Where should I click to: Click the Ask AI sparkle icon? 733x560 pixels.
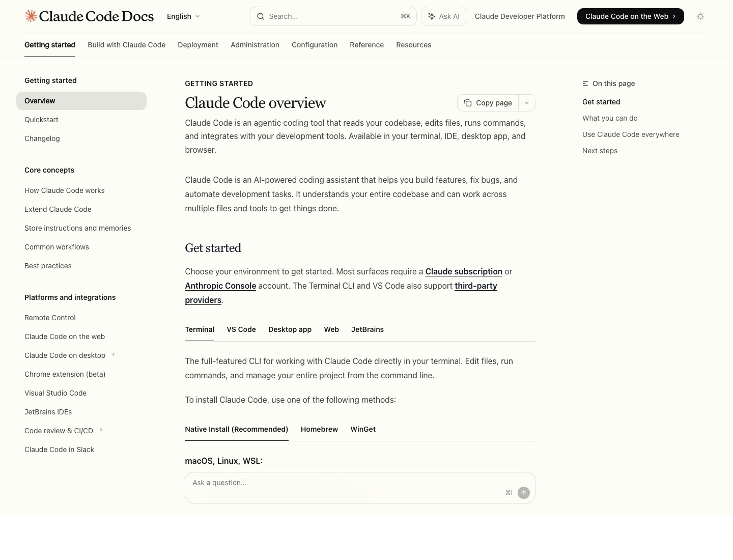click(432, 16)
